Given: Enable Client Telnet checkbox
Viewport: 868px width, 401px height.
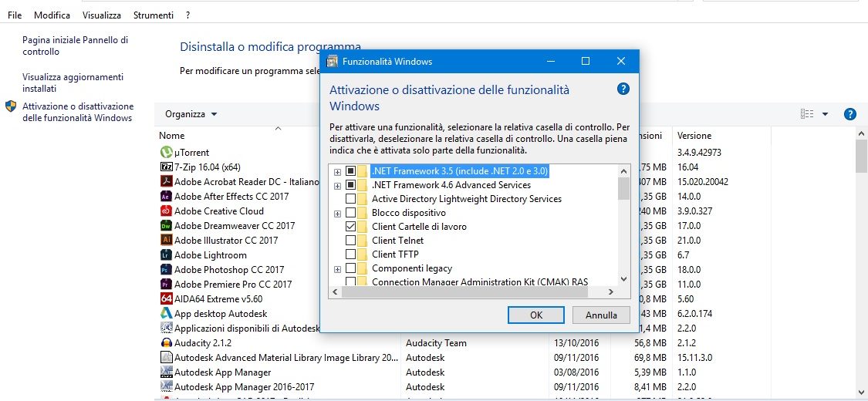Looking at the screenshot, I should click(x=350, y=241).
